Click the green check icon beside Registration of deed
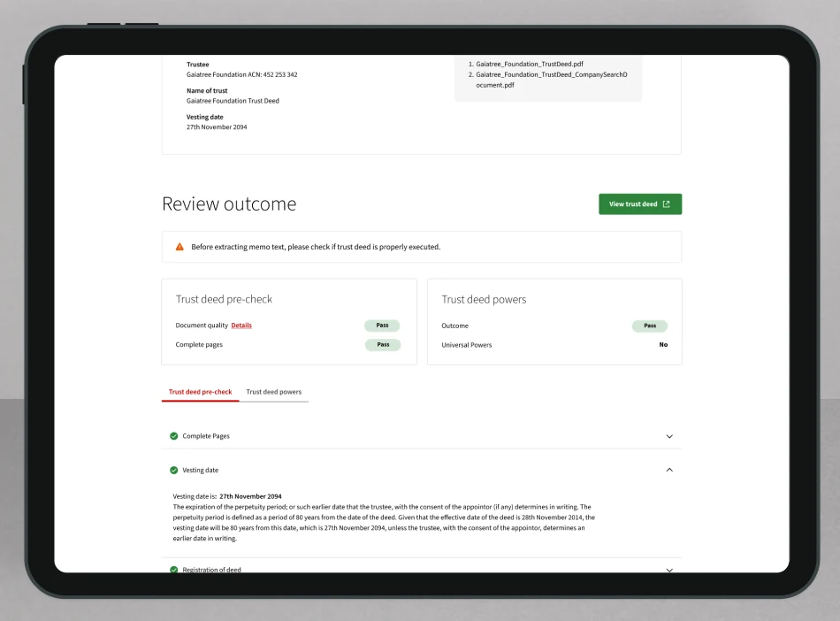This screenshot has width=840, height=621. pos(173,570)
